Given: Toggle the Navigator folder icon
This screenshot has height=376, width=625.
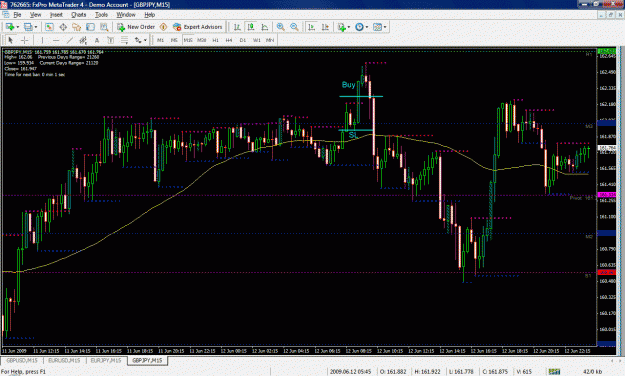Looking at the screenshot, I should pos(77,27).
